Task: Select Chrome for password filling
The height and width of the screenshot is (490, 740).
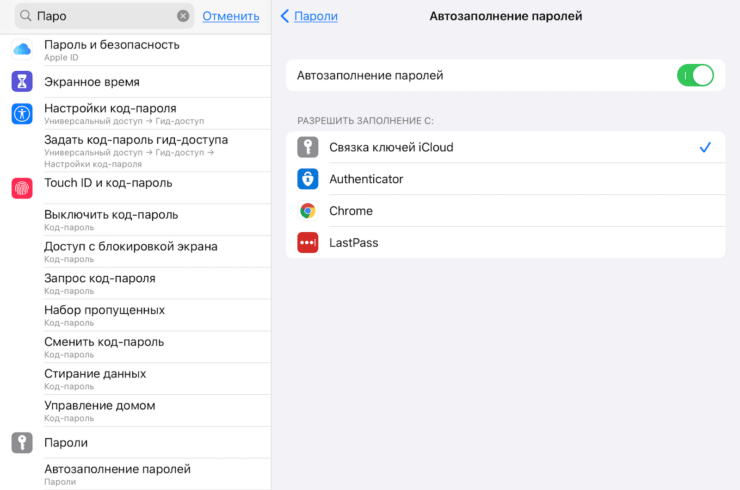Action: pyautogui.click(x=505, y=211)
